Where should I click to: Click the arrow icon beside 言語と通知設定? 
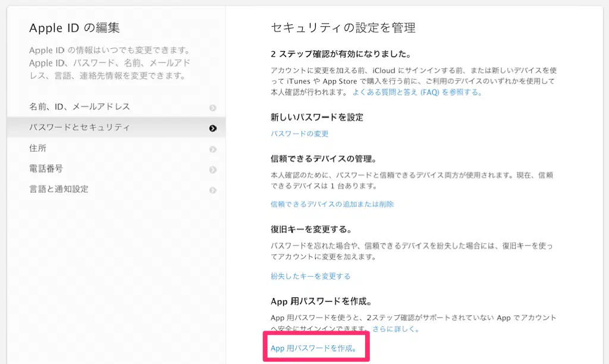[x=213, y=190]
